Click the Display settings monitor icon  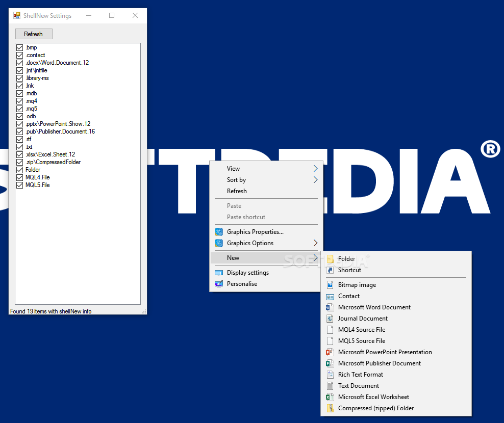tap(219, 273)
